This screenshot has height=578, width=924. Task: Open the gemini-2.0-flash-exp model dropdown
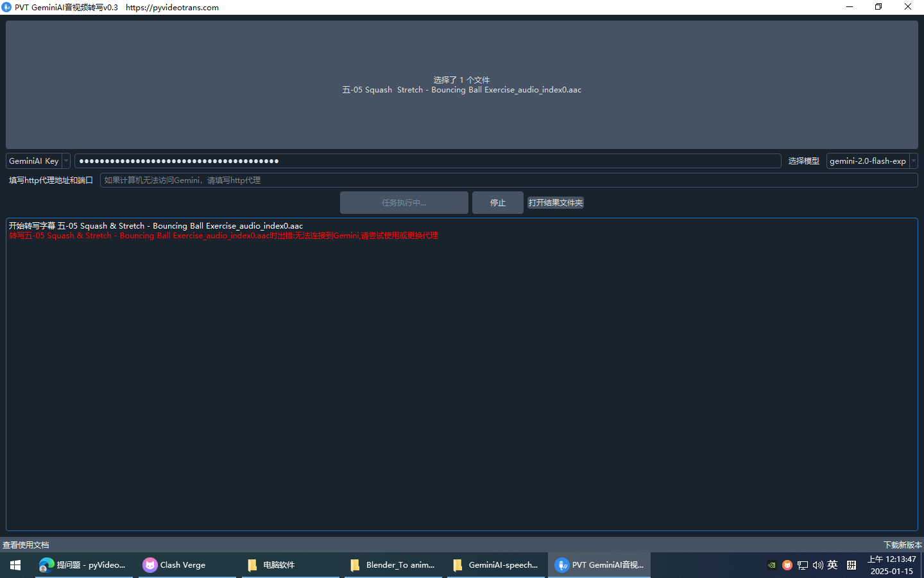[872, 161]
